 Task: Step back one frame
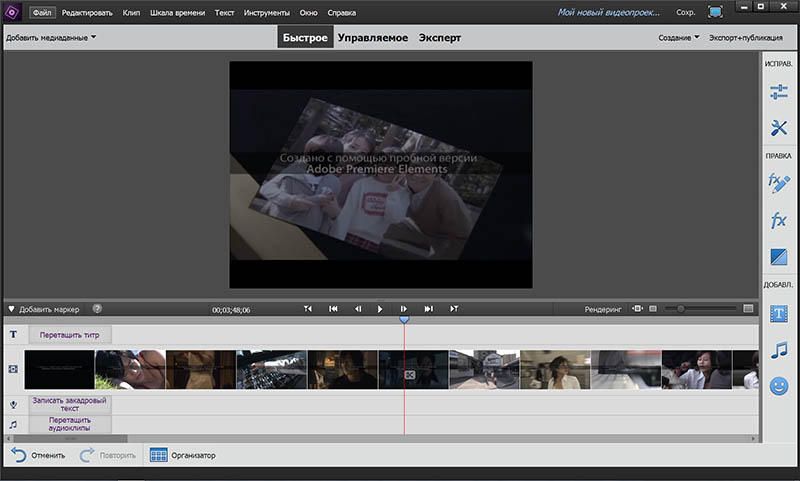[358, 309]
